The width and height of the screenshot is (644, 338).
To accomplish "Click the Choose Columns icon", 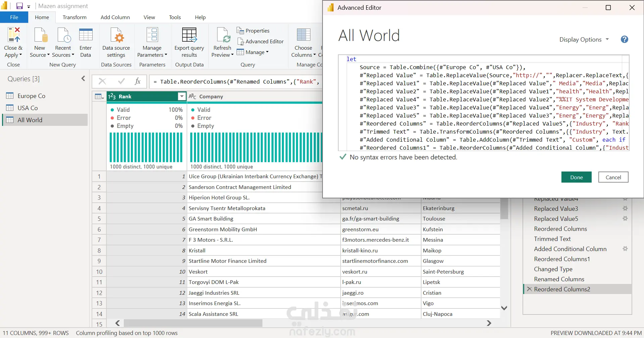I will tap(304, 35).
